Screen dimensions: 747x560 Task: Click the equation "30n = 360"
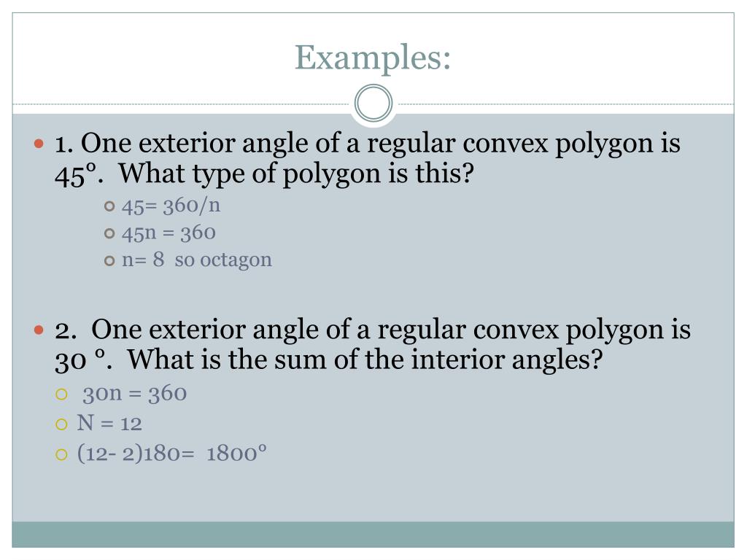(x=134, y=394)
